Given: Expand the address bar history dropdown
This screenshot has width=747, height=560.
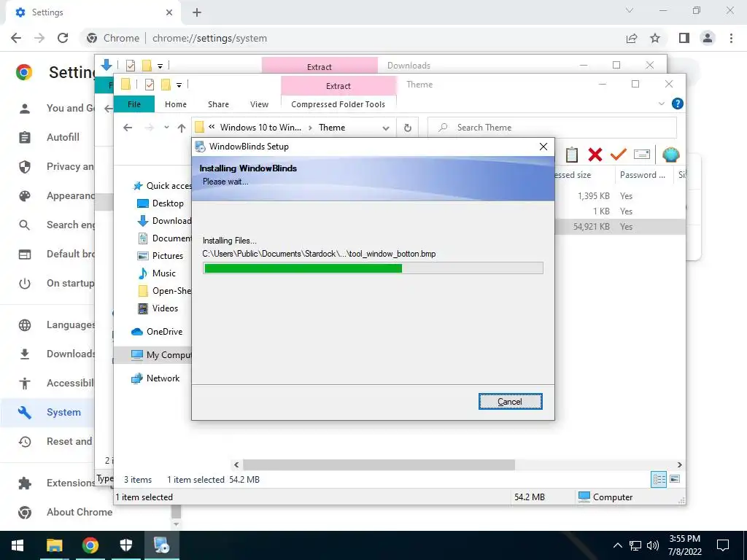Looking at the screenshot, I should coord(386,128).
